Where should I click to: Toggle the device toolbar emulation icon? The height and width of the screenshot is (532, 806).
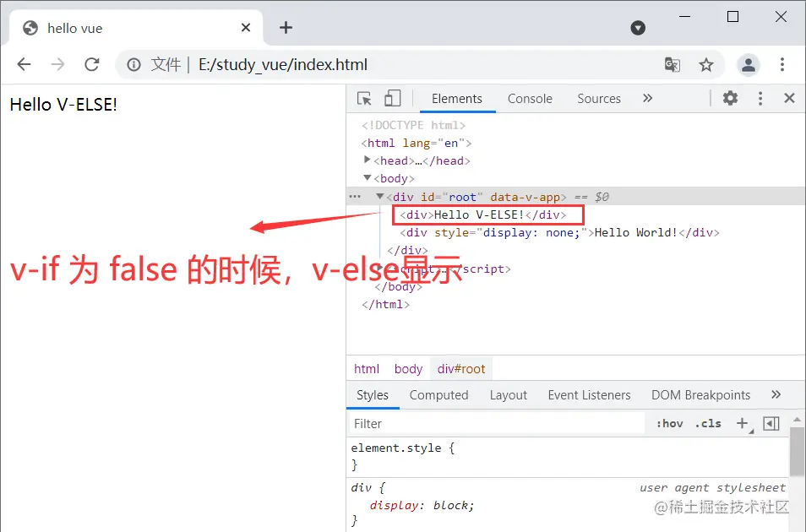(392, 98)
